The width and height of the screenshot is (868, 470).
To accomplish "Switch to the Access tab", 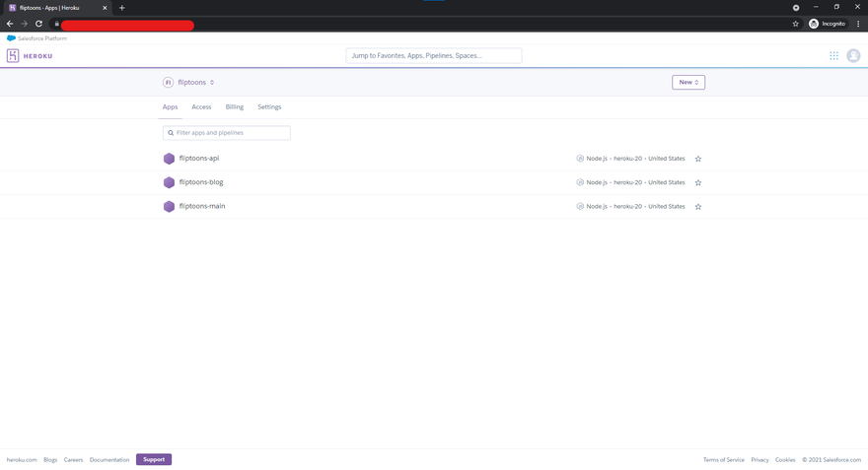I will [201, 107].
